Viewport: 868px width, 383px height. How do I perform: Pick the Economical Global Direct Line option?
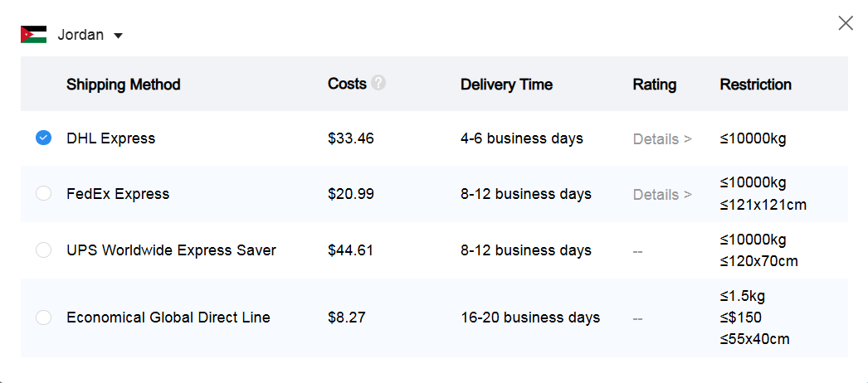pos(44,317)
